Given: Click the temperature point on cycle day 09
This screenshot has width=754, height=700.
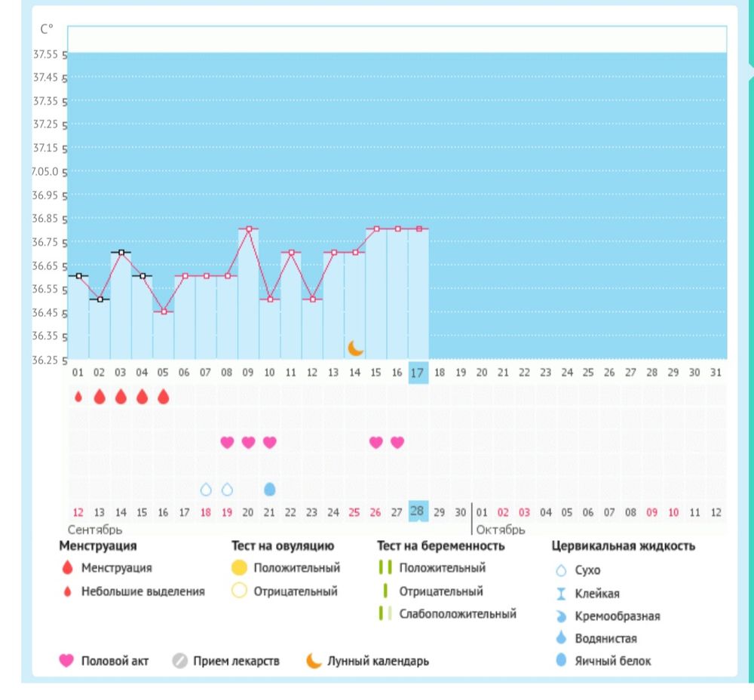Looking at the screenshot, I should pos(248,229).
